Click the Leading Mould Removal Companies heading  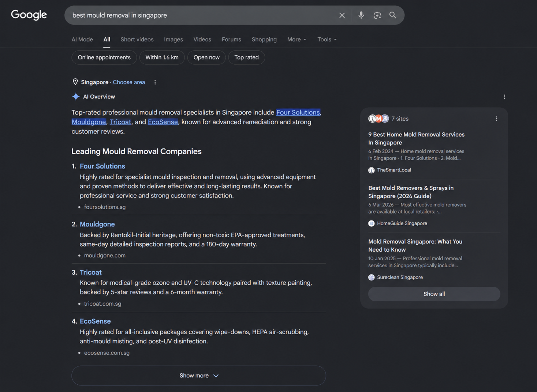[137, 151]
